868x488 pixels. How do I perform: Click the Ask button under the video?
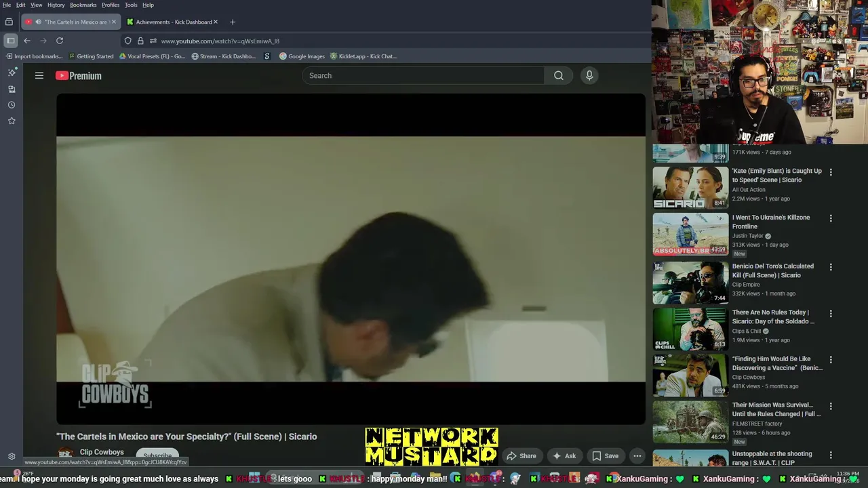(564, 456)
